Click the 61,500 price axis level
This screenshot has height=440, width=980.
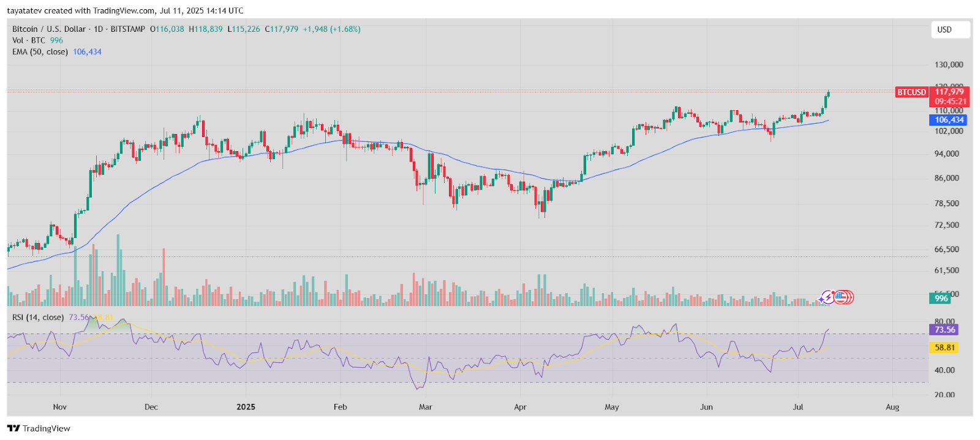pos(947,270)
